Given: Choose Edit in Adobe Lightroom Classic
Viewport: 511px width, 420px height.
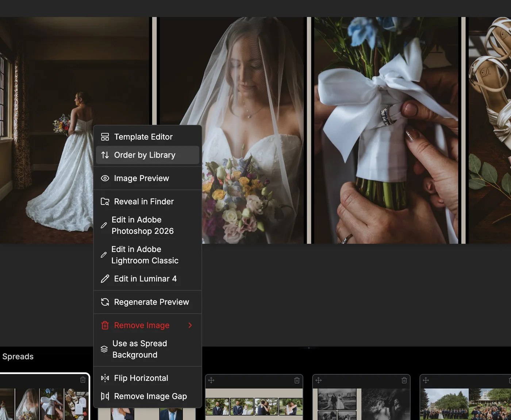Looking at the screenshot, I should pyautogui.click(x=147, y=255).
